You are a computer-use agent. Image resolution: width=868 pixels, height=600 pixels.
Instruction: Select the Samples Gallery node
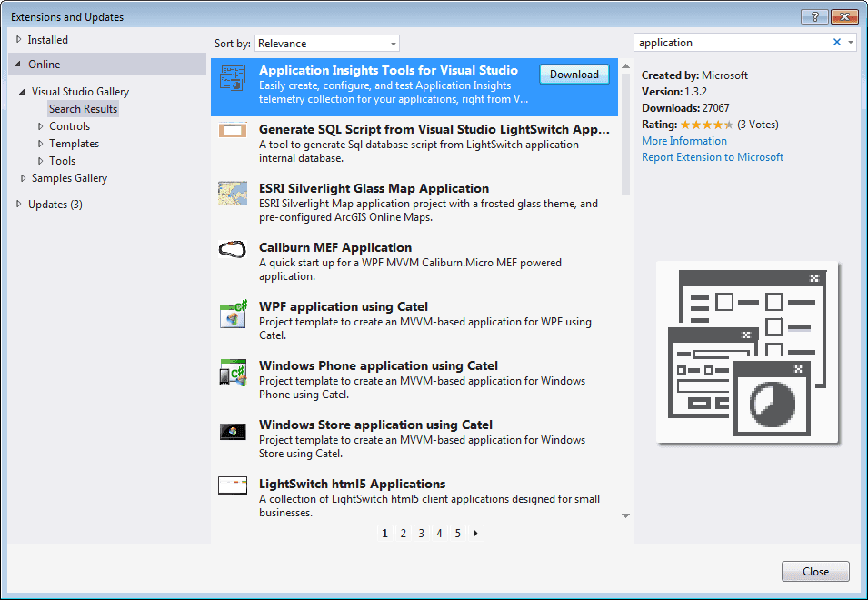[x=69, y=178]
